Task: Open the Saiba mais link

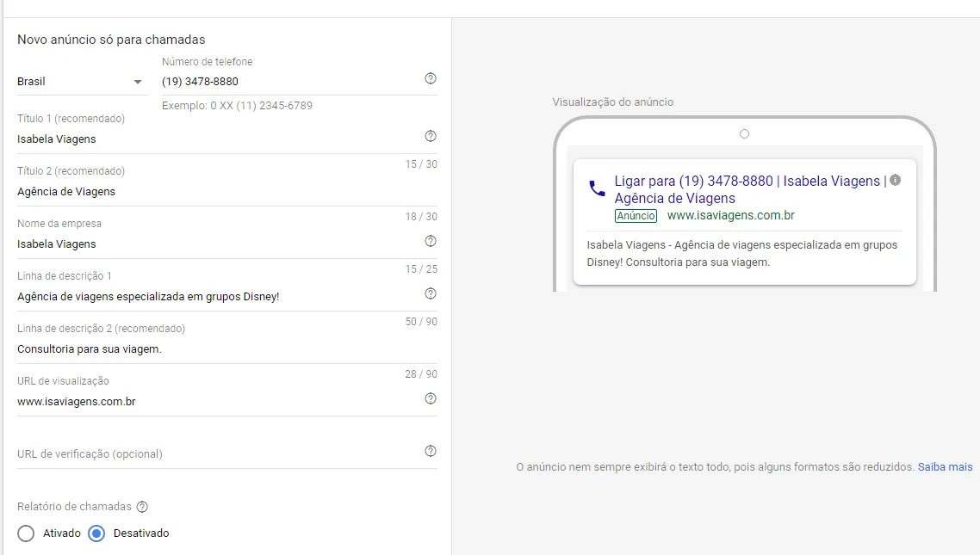Action: pyautogui.click(x=945, y=467)
